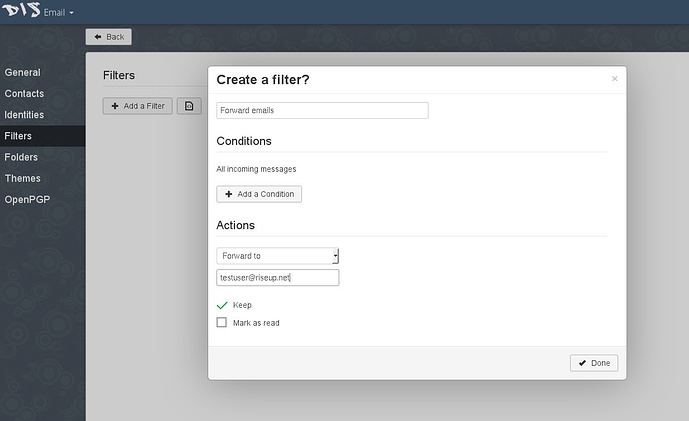Click the DIS logo icon

coord(21,10)
